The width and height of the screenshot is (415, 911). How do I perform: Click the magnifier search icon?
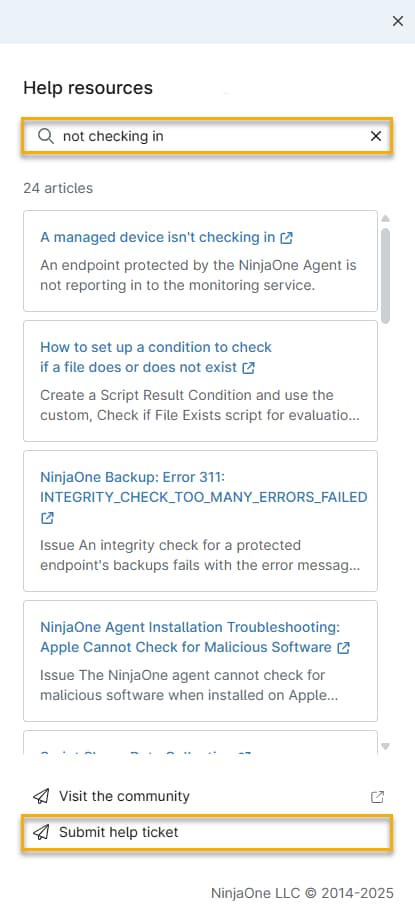45,136
